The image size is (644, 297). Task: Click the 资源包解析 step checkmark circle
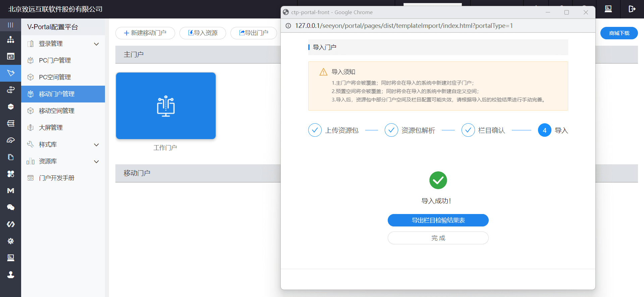(x=391, y=130)
